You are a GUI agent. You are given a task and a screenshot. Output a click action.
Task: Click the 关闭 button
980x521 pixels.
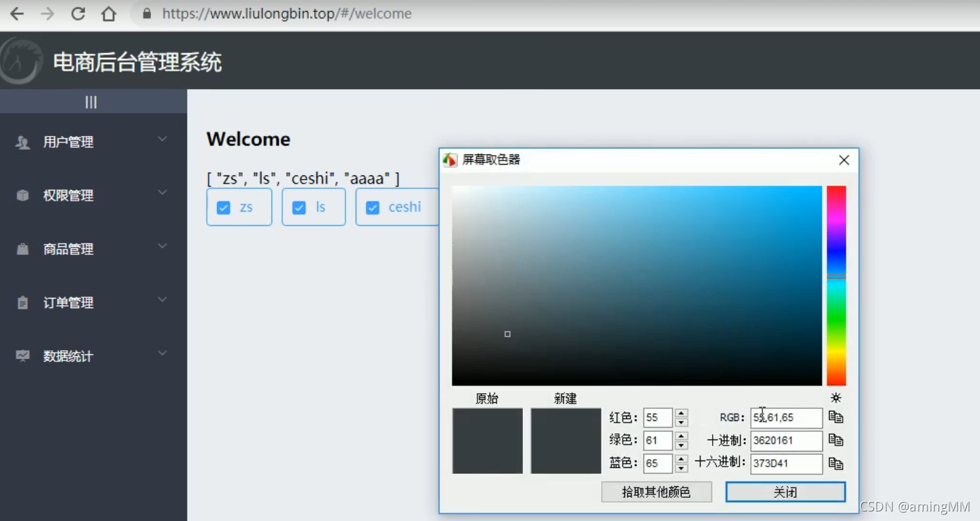click(x=785, y=492)
